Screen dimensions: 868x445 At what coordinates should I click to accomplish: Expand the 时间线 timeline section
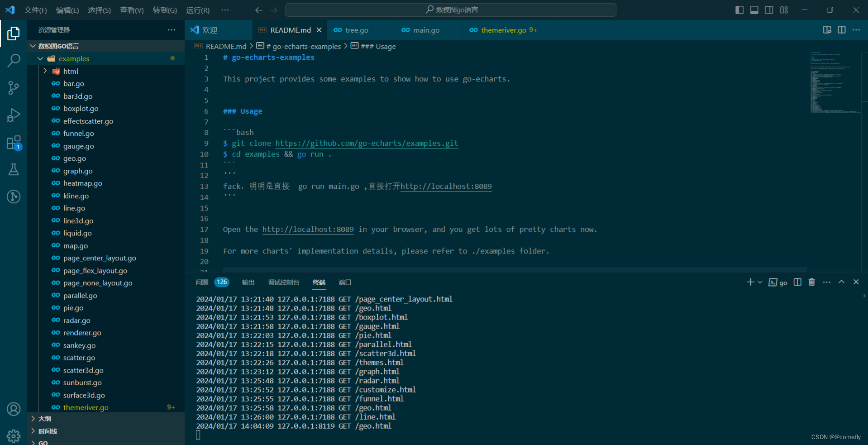click(33, 431)
